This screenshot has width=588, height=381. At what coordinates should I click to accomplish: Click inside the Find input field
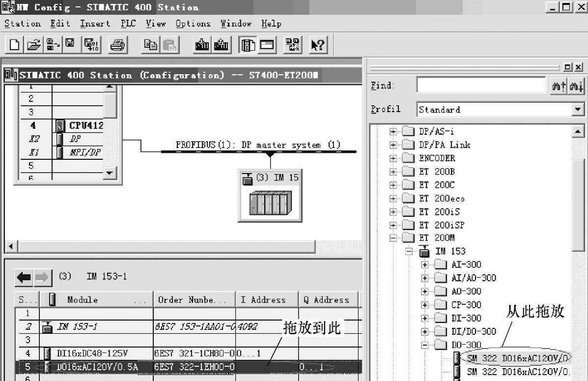point(481,85)
